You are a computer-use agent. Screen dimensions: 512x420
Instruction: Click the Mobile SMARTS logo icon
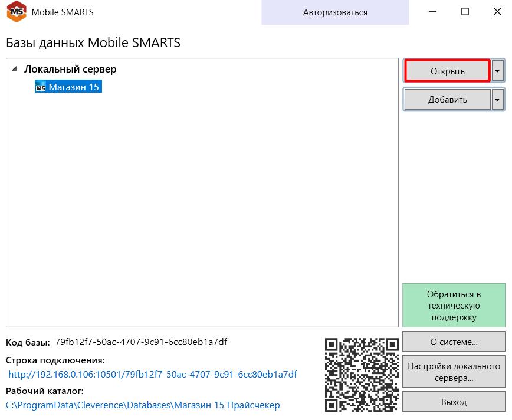tap(16, 12)
